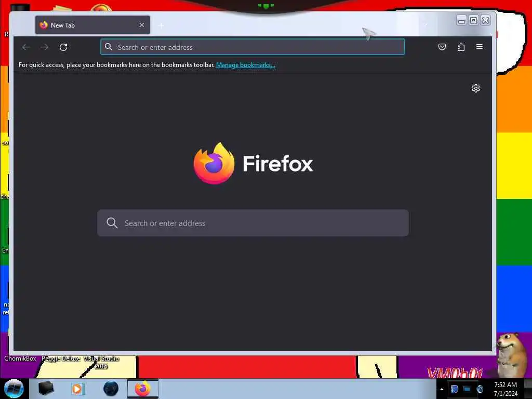Focus the top address bar field
532x399 pixels.
[x=253, y=47]
